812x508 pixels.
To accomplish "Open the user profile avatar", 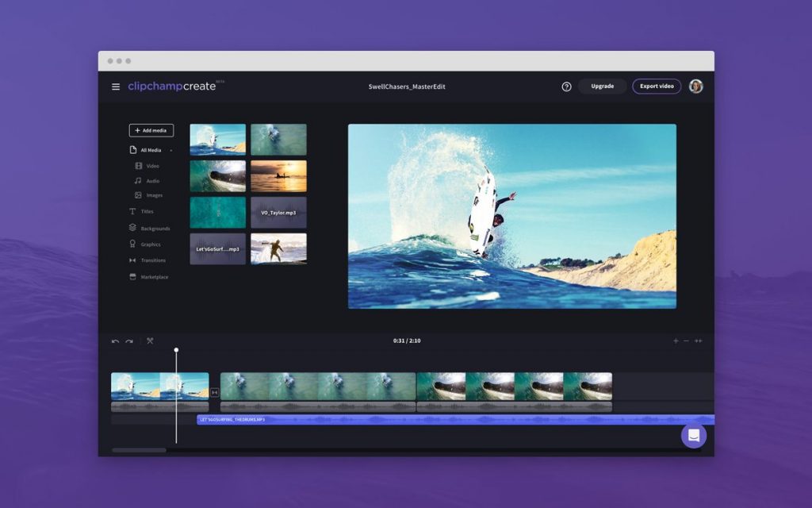I will 695,87.
